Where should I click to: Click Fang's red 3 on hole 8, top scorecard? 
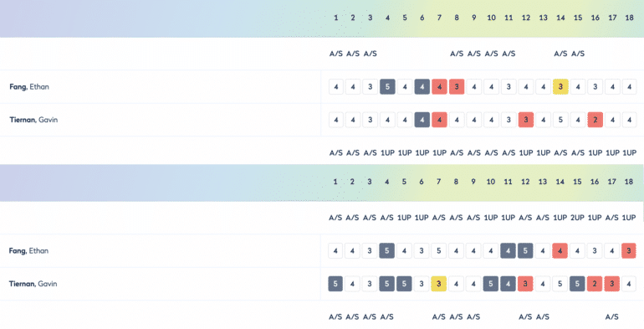[457, 87]
